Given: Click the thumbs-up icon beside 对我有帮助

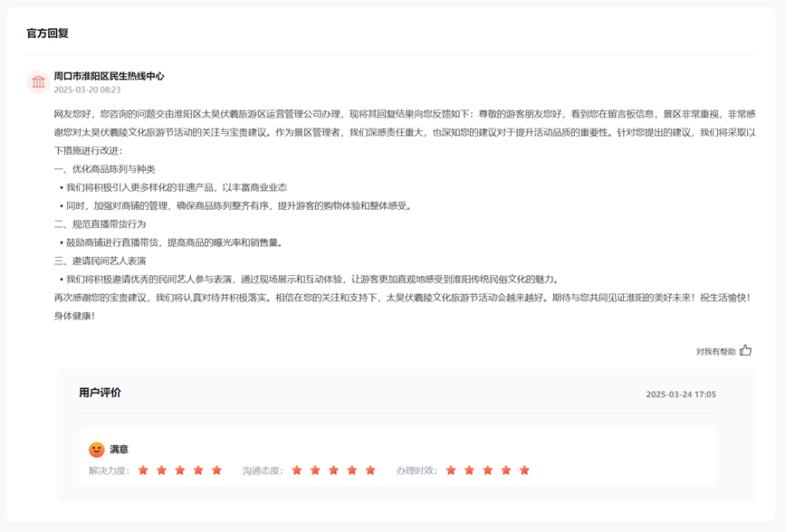Looking at the screenshot, I should 745,350.
